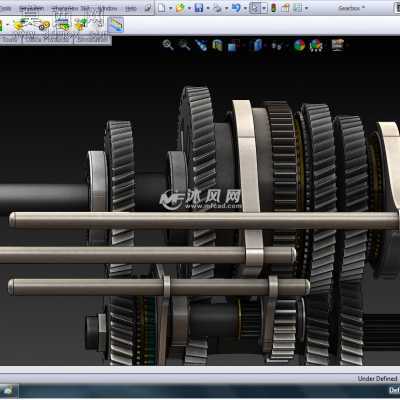Click the Previous View icon
Viewport: 400px width, 400px height.
pos(201,45)
